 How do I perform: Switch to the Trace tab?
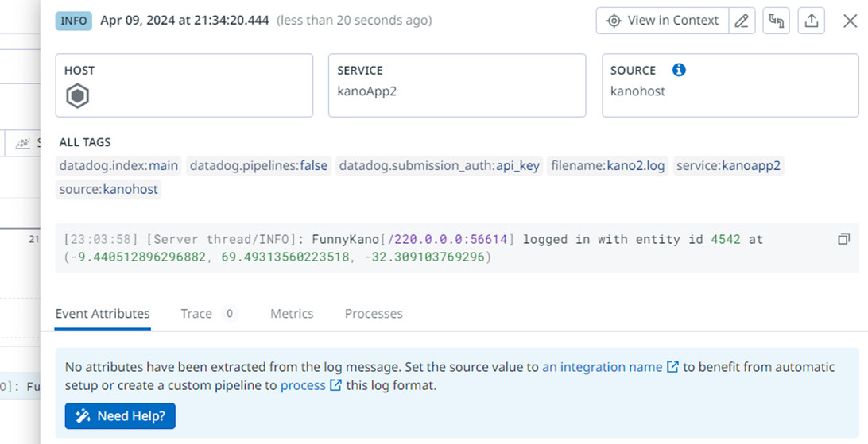[x=209, y=314]
